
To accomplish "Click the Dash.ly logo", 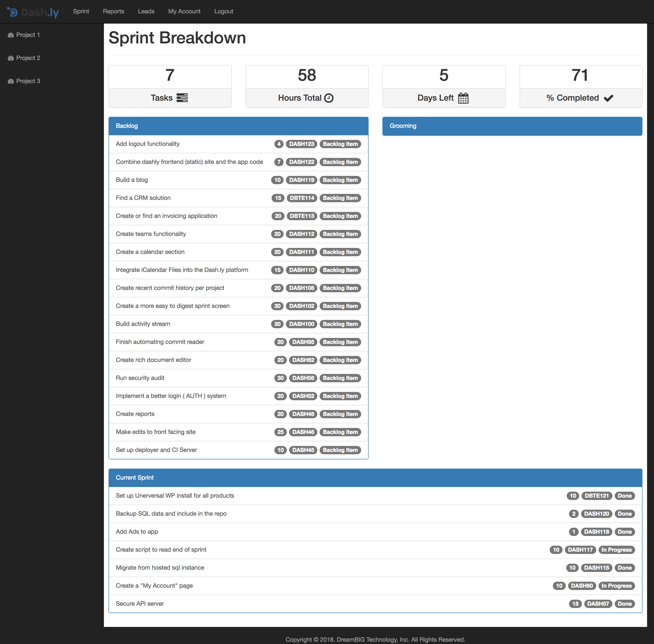I will click(33, 12).
